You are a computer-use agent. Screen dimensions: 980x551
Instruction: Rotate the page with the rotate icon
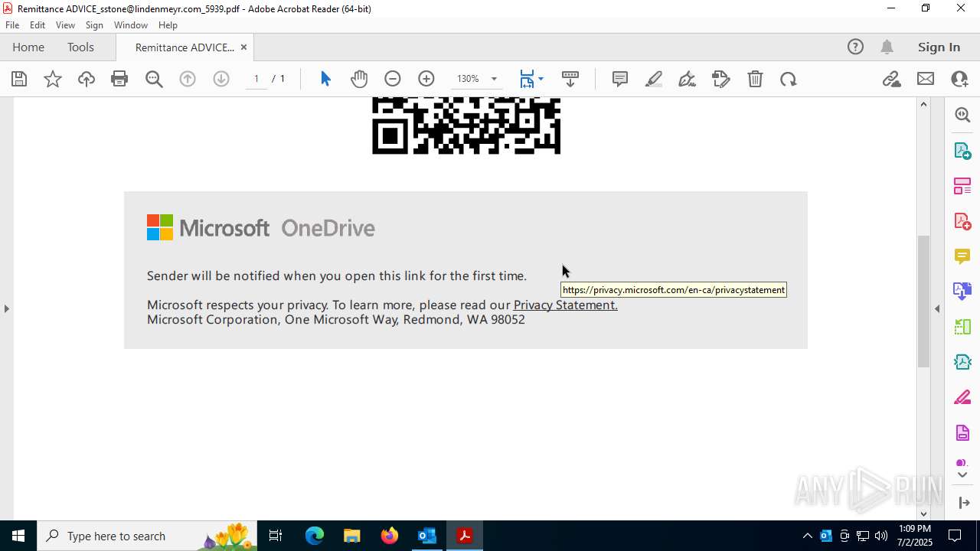coord(789,79)
